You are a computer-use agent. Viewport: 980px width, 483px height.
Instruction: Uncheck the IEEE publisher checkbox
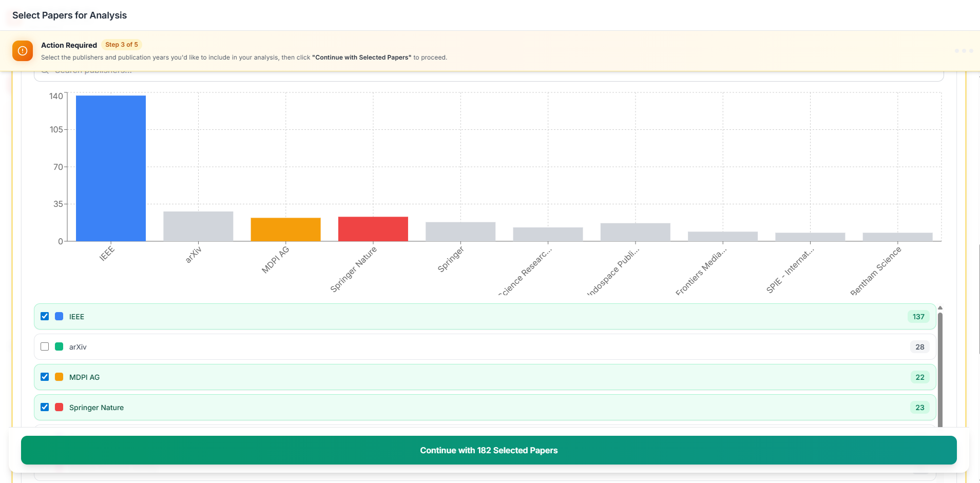click(45, 316)
